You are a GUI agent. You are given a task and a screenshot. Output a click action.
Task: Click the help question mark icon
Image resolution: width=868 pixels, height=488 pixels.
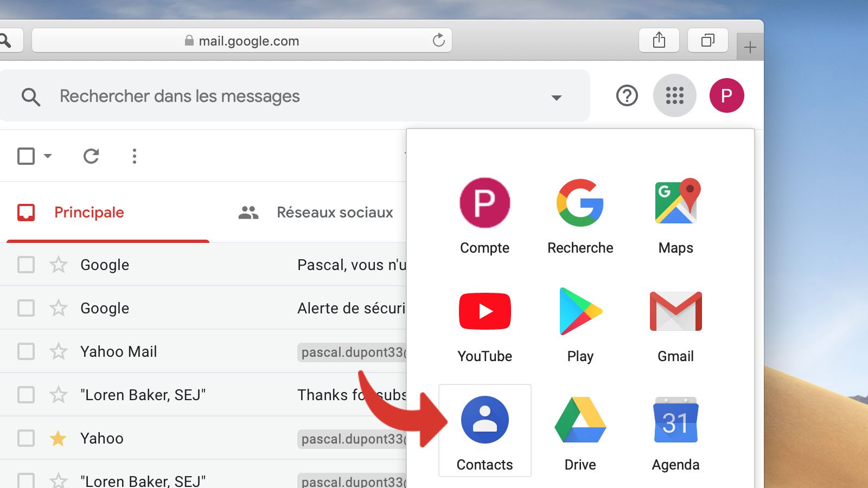(626, 95)
